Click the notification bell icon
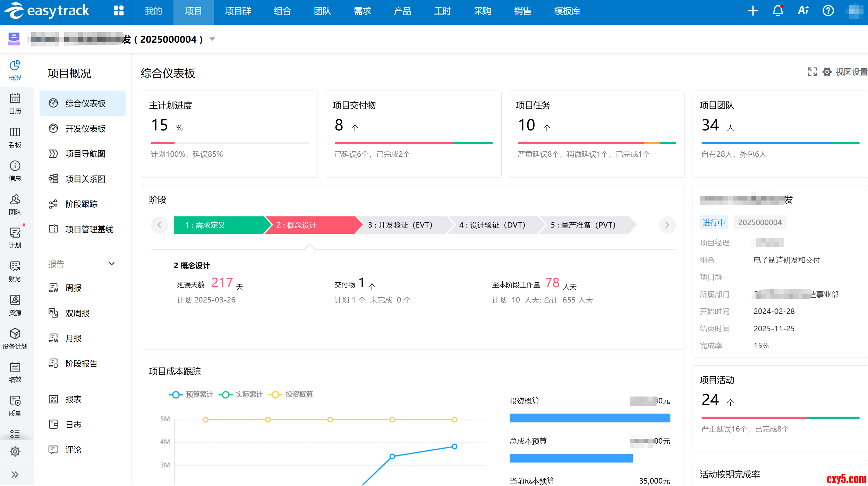Image resolution: width=868 pixels, height=486 pixels. click(778, 11)
